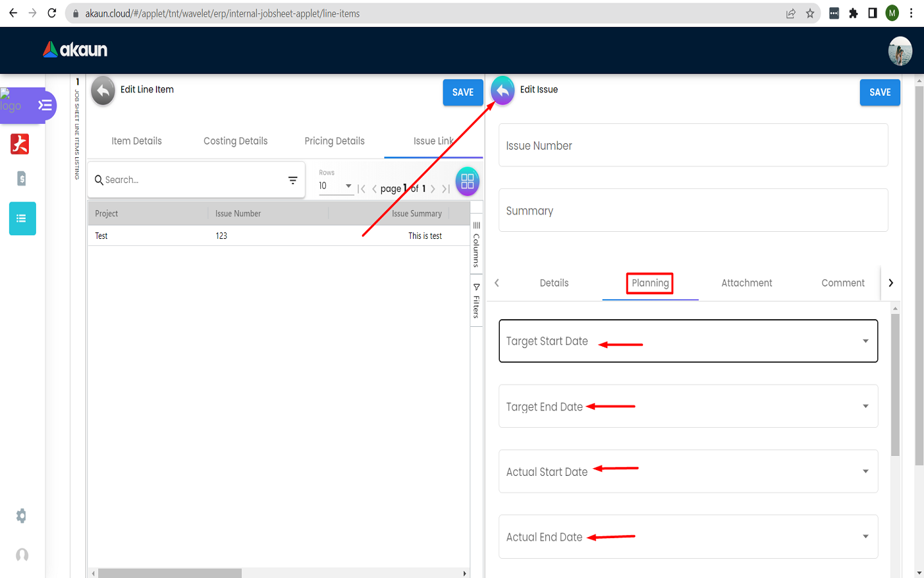Click the Edit Issue back arrow icon

click(x=502, y=91)
